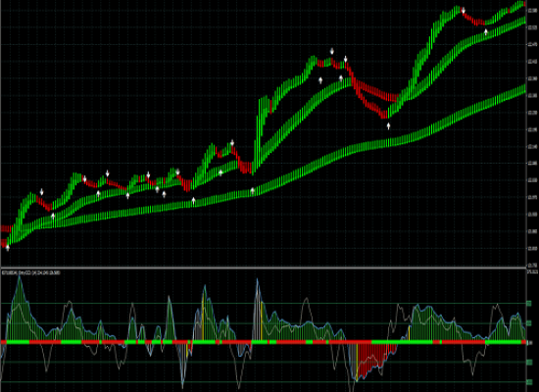Click the down arrow above the highest mid-chart peak
Screen dimensions: 539x392
332,52
